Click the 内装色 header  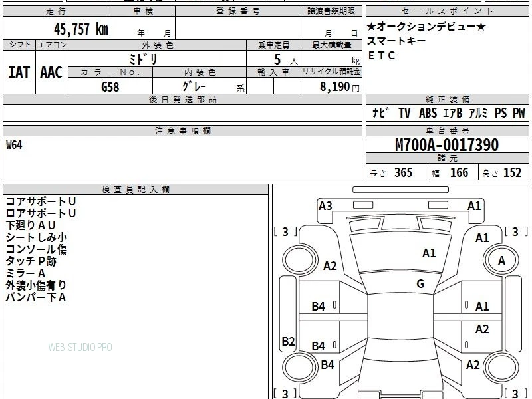pyautogui.click(x=199, y=72)
